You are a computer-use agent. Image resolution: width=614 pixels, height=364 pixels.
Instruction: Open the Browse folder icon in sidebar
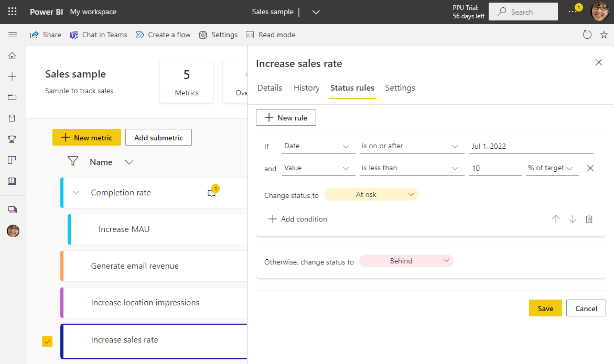(x=13, y=97)
